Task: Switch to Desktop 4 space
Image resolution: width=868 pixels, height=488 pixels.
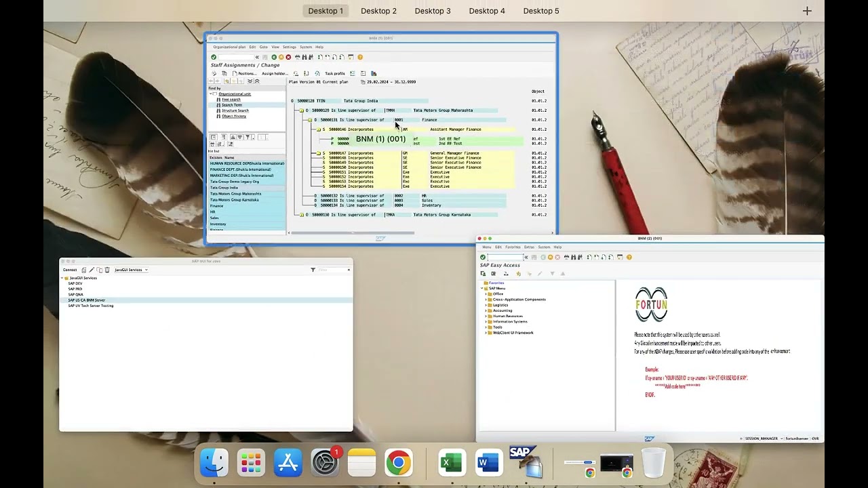Action: click(487, 11)
